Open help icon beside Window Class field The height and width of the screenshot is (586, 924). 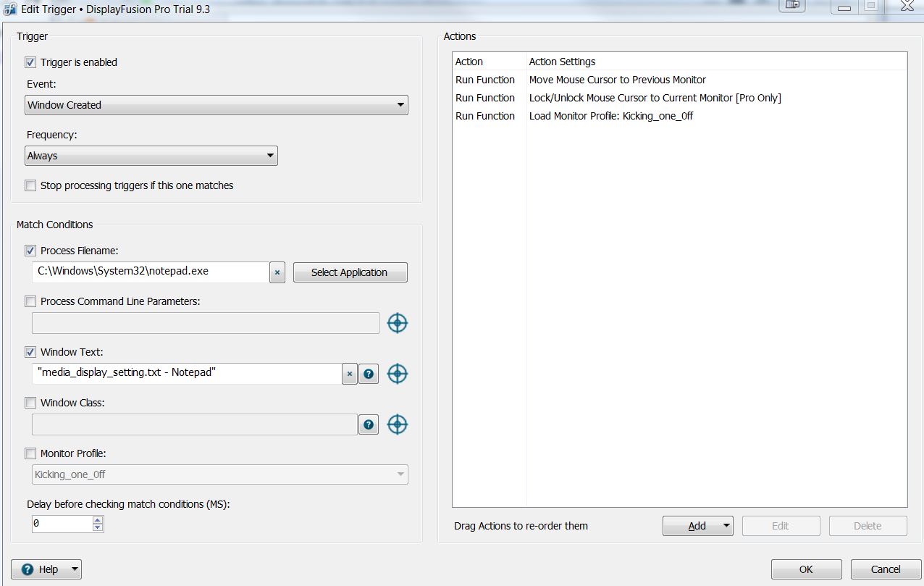369,424
